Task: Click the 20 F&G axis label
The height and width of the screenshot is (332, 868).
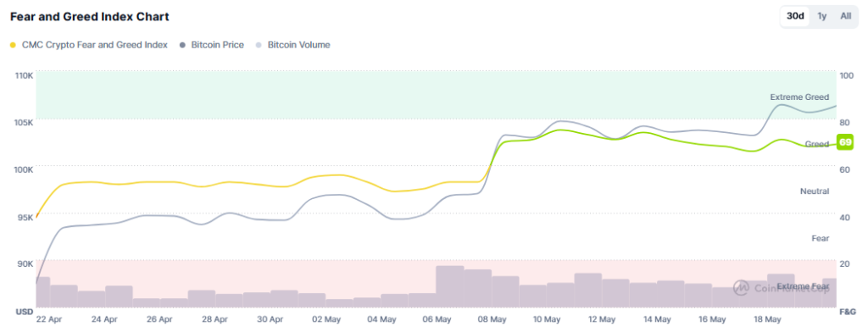Action: (x=844, y=263)
